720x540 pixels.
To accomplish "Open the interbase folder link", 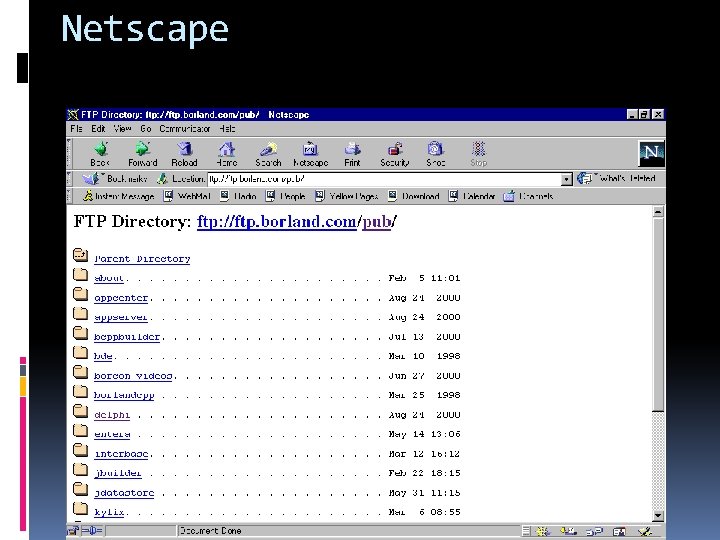I will click(121, 454).
